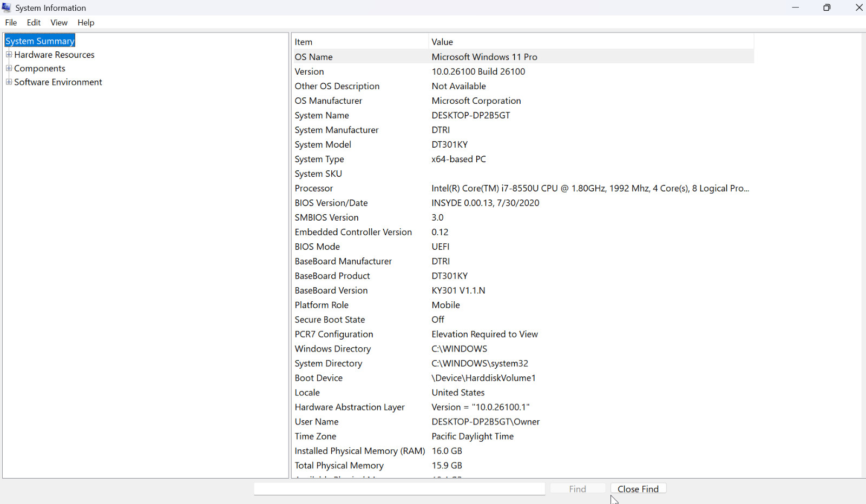Click the INSYDE 0.00.13 BIOS value
Screen dimensions: 866x504
click(x=486, y=203)
